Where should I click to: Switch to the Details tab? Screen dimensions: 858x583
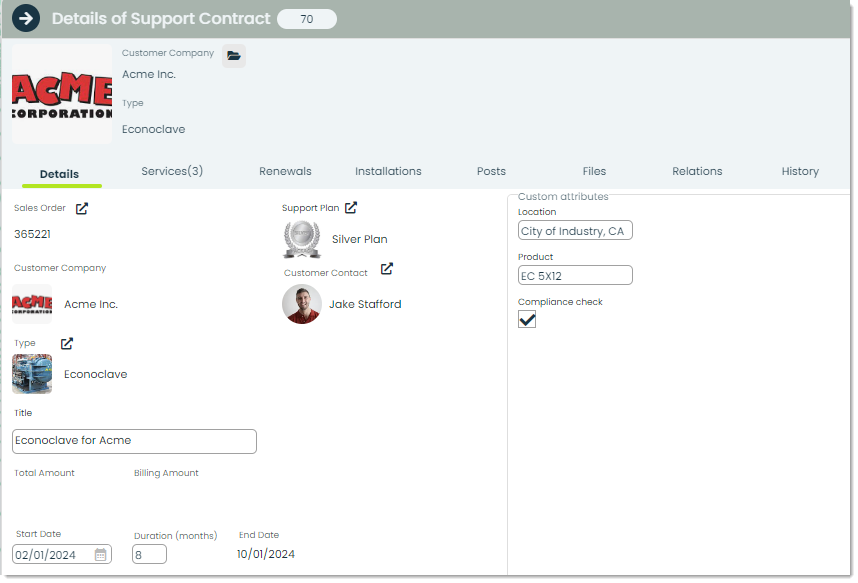click(59, 174)
